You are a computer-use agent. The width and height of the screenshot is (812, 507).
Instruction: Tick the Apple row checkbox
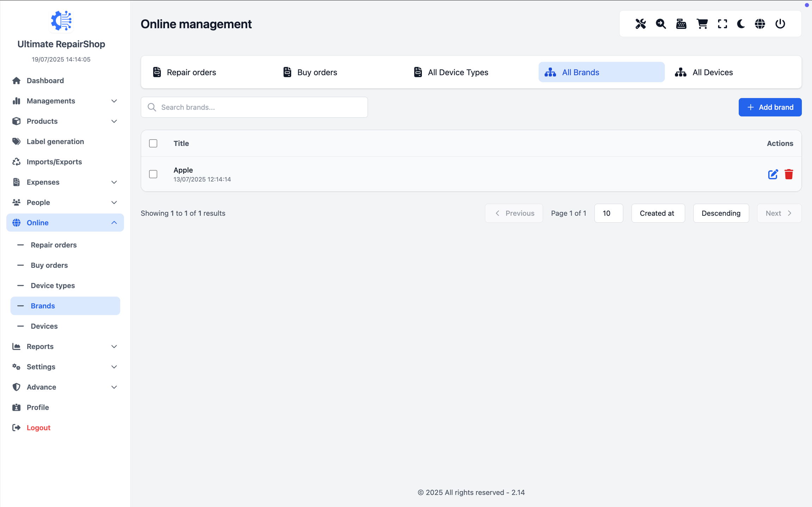pyautogui.click(x=153, y=174)
